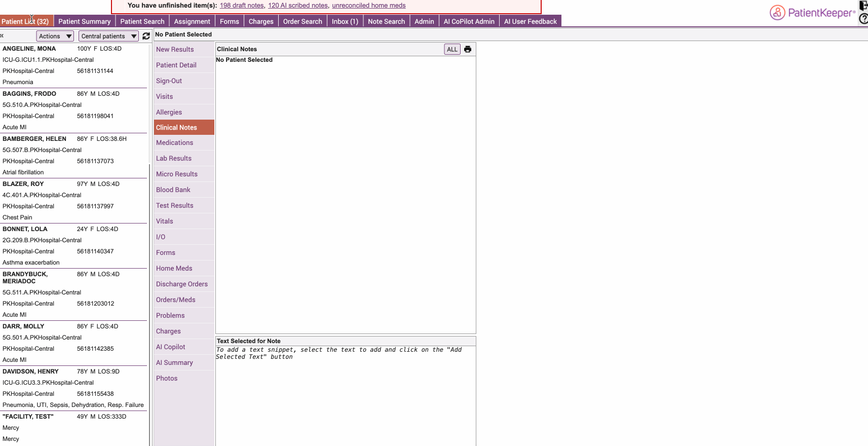
Task: Click the unreconciled home meds link
Action: tap(368, 6)
